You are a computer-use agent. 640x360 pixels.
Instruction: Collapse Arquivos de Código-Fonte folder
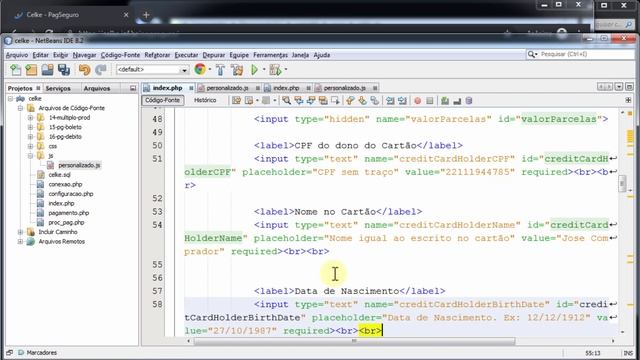point(20,108)
